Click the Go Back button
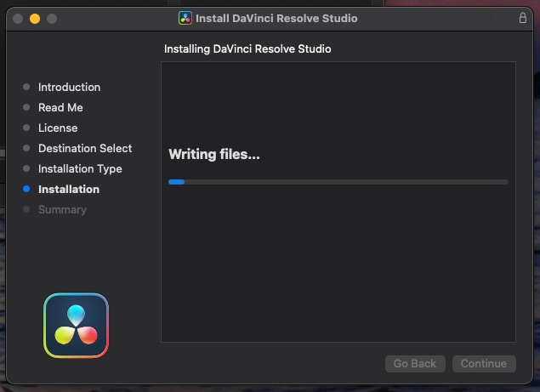Image resolution: width=540 pixels, height=392 pixels. [415, 363]
